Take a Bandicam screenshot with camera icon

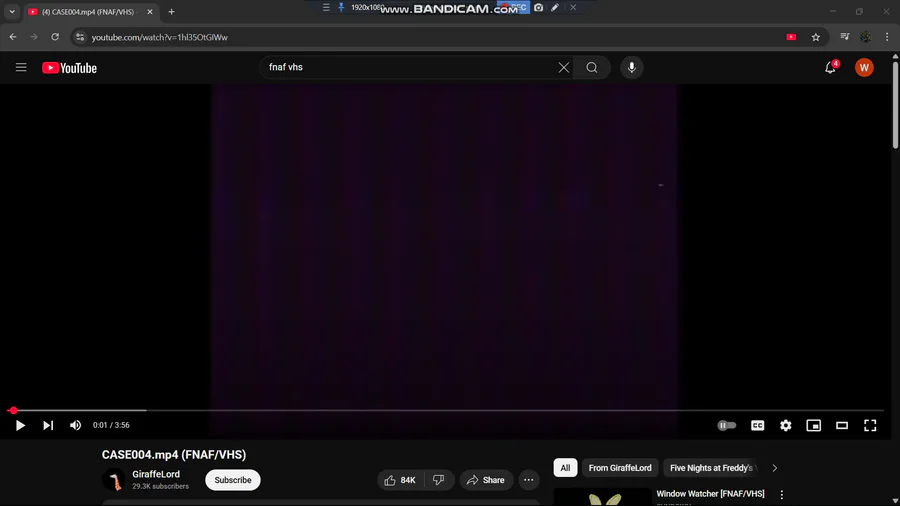click(538, 7)
